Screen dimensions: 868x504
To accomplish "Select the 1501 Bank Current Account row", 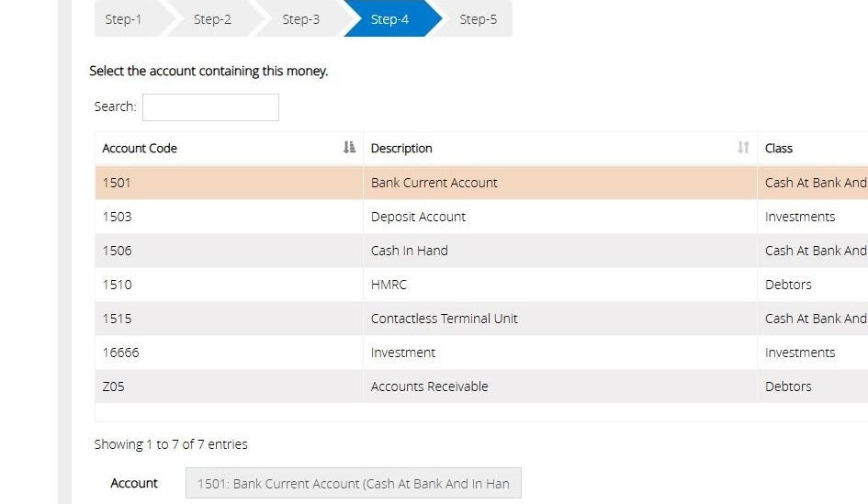I will pyautogui.click(x=481, y=183).
